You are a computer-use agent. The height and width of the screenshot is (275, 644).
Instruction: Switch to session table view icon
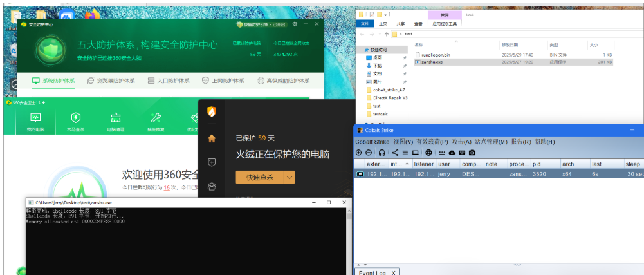coord(405,153)
